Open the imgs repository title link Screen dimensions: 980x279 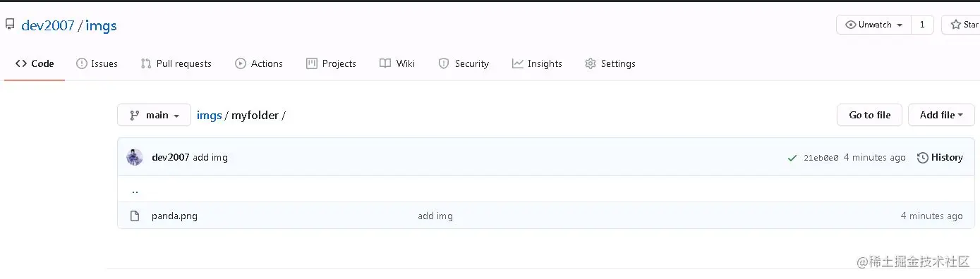point(101,25)
